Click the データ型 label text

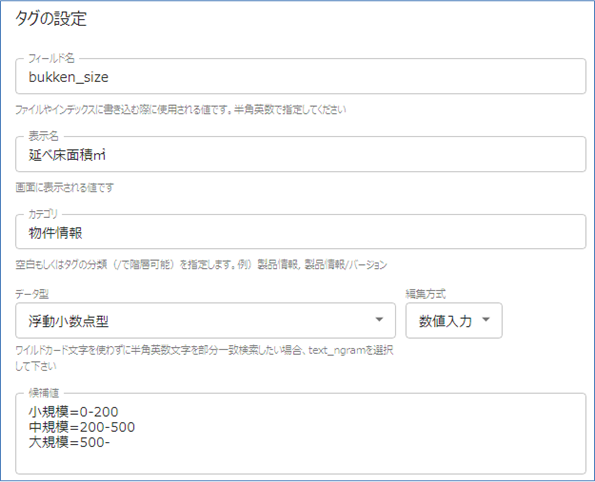[x=32, y=294]
